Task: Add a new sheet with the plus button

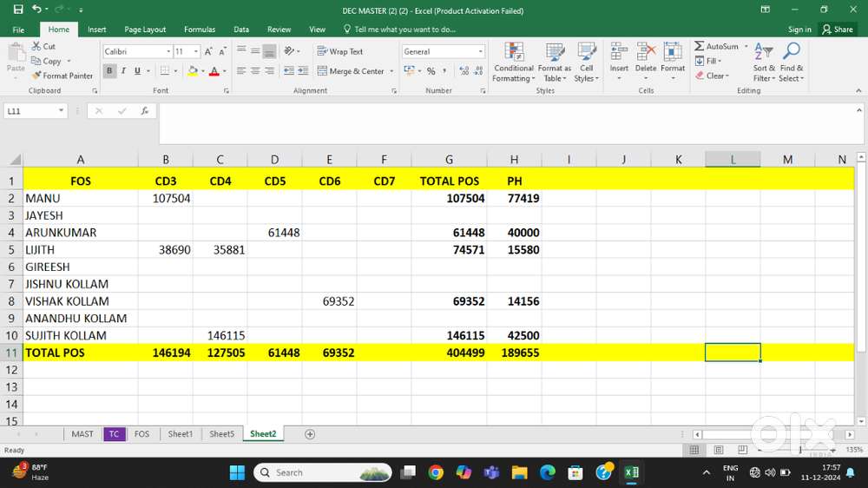Action: click(310, 434)
